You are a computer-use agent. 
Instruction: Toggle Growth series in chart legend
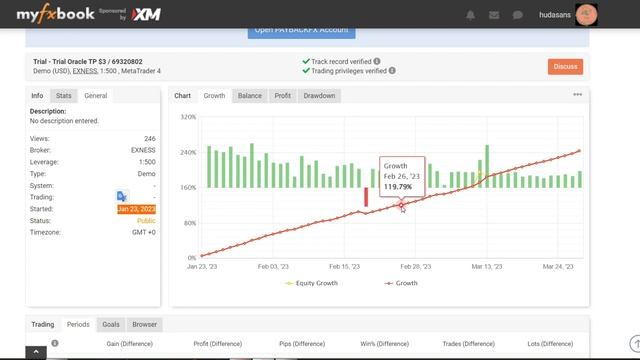pyautogui.click(x=401, y=283)
